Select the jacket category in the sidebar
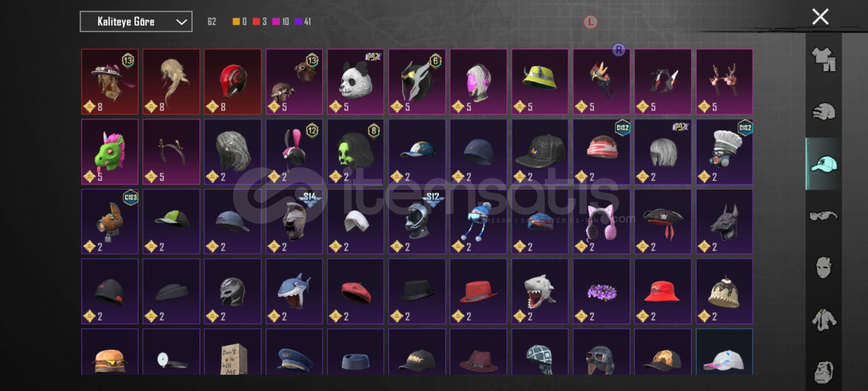This screenshot has height=391, width=868. pos(824,320)
